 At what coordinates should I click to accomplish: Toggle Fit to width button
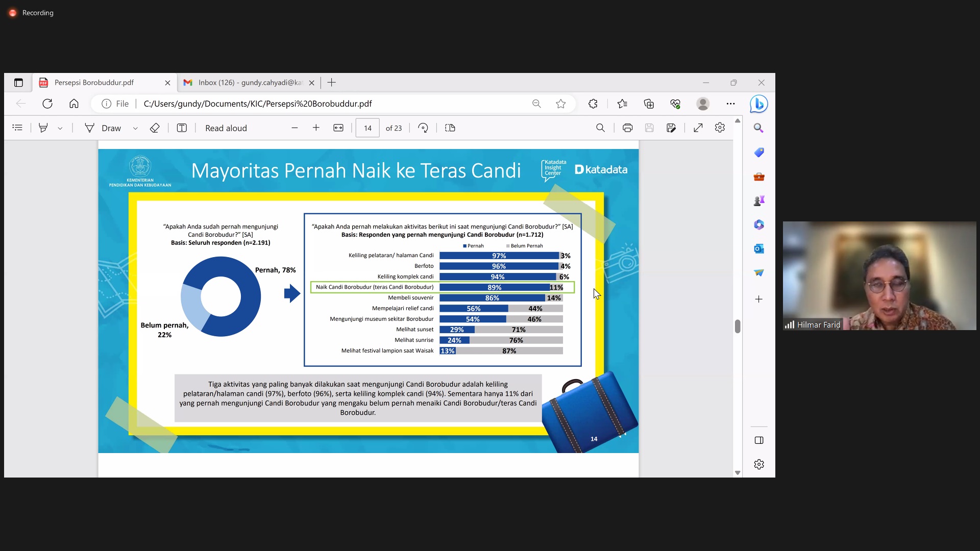click(x=338, y=128)
